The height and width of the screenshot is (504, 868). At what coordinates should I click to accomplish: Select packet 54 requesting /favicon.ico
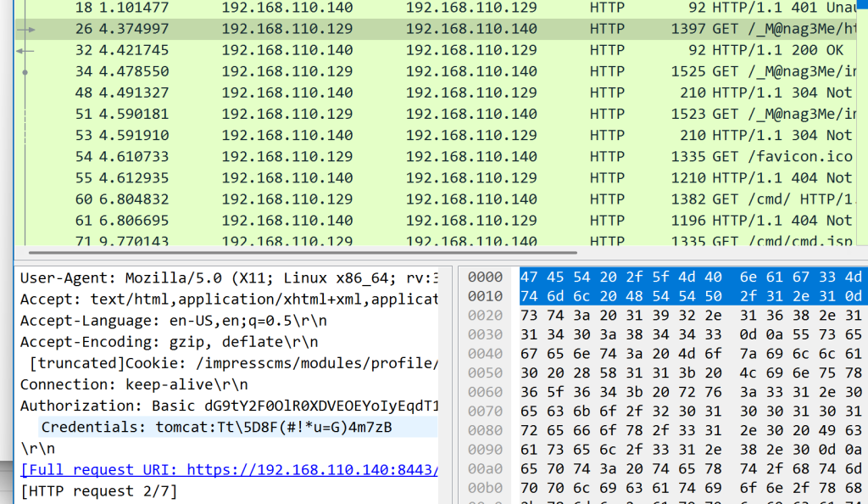click(x=424, y=156)
